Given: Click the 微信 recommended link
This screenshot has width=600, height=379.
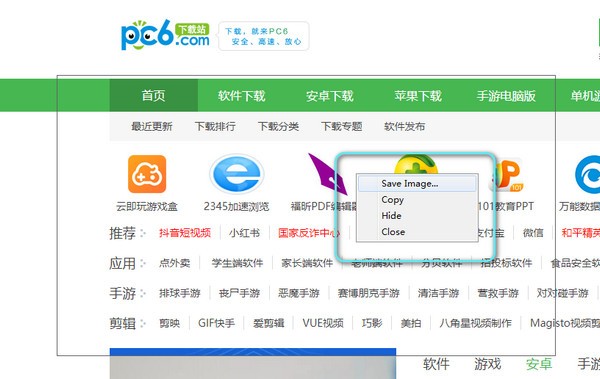Looking at the screenshot, I should click(533, 233).
